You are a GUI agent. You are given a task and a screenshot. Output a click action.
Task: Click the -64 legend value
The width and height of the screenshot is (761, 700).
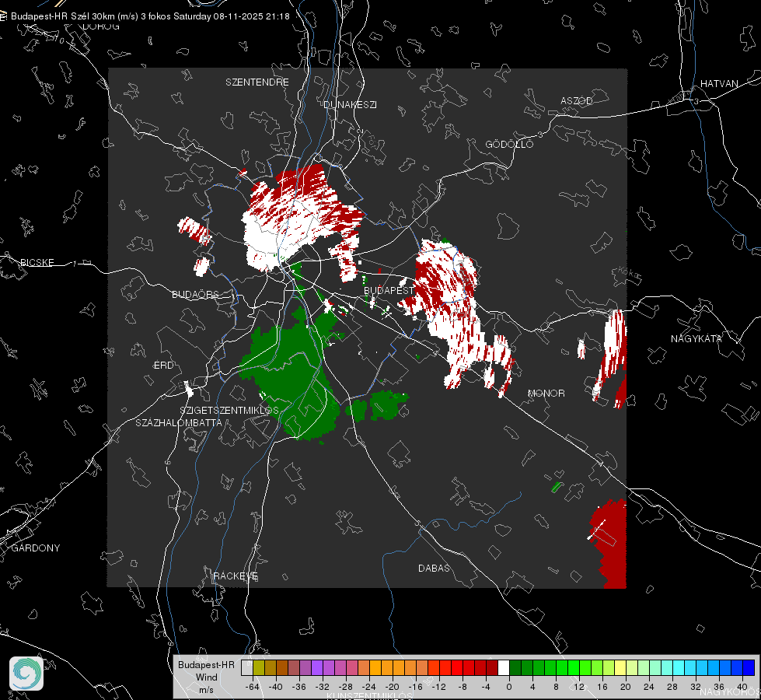pos(253,687)
